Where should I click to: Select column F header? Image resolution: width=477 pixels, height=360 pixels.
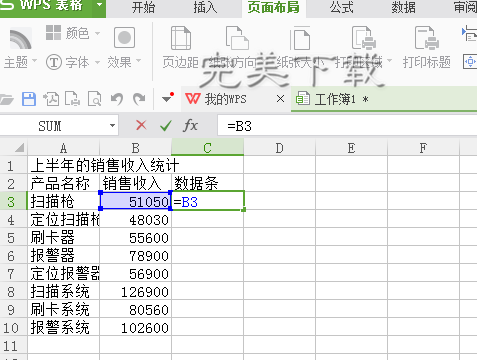423,148
